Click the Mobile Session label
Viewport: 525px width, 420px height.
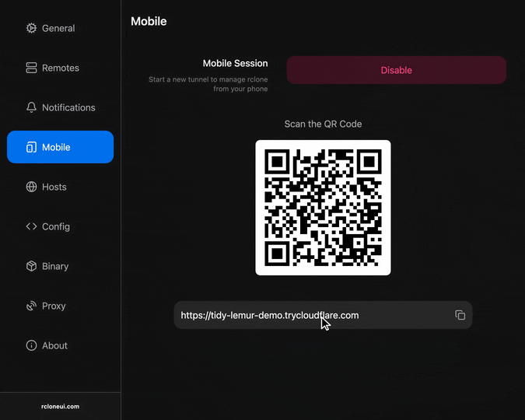point(236,63)
